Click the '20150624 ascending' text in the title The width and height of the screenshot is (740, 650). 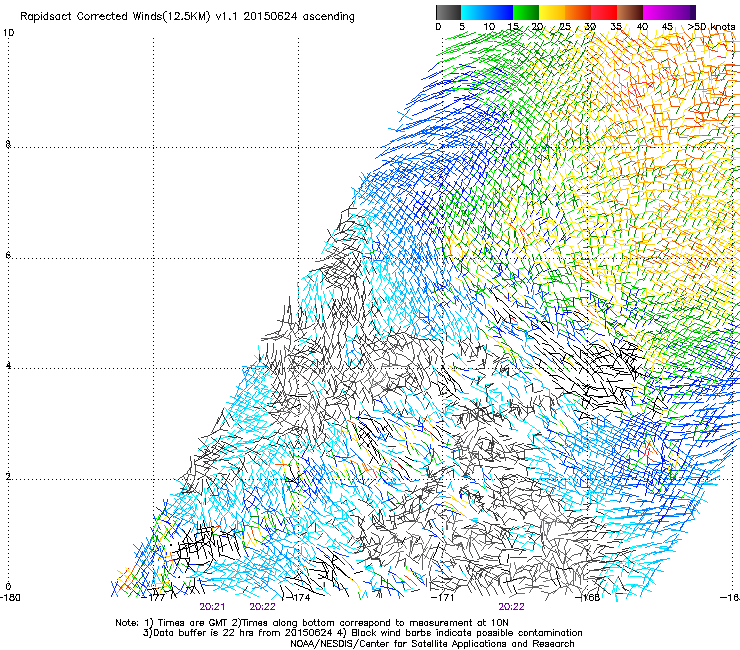tap(299, 17)
